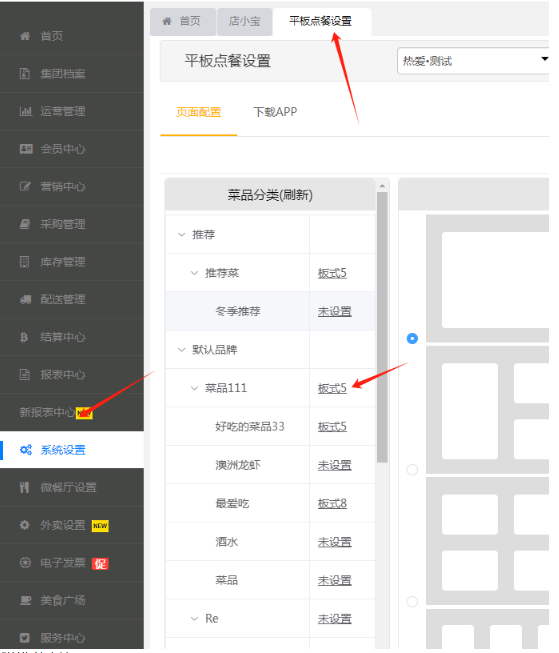The width and height of the screenshot is (559, 653).
Task: Click the home icon in sidebar 首页
Action: tap(25, 36)
